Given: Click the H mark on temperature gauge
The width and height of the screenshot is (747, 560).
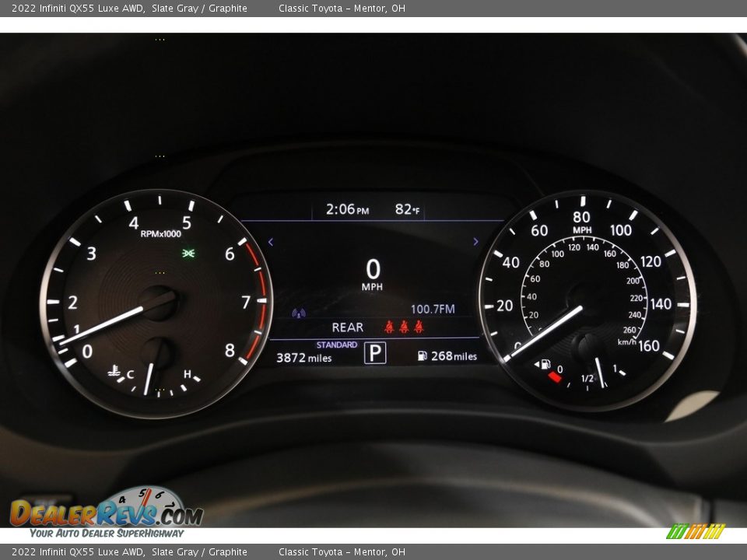Looking at the screenshot, I should [x=188, y=374].
